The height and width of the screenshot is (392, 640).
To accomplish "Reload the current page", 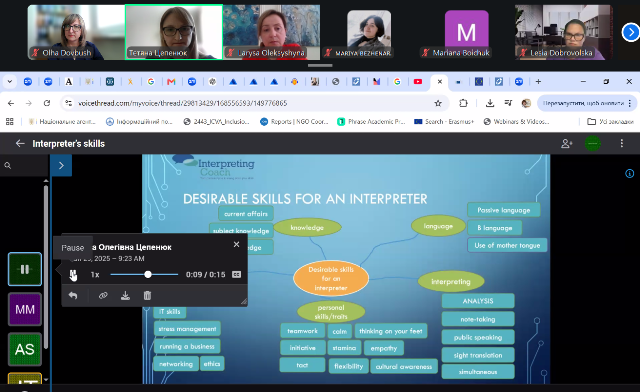I will click(47, 103).
